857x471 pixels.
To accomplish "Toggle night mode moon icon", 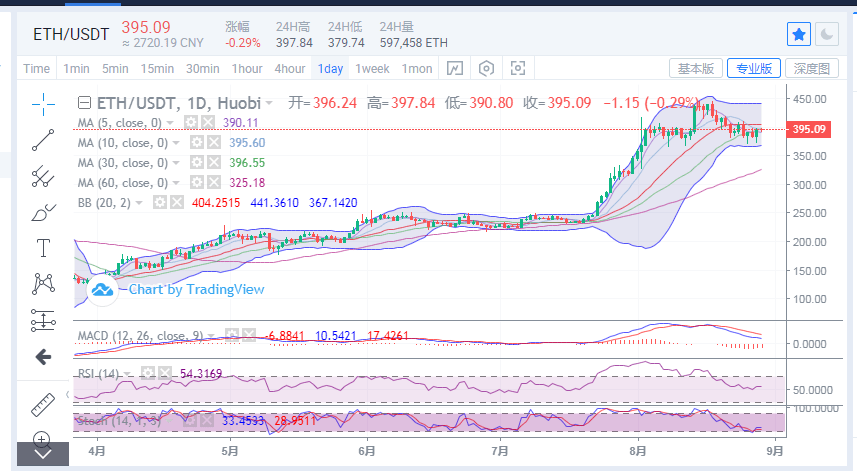I will click(x=827, y=34).
